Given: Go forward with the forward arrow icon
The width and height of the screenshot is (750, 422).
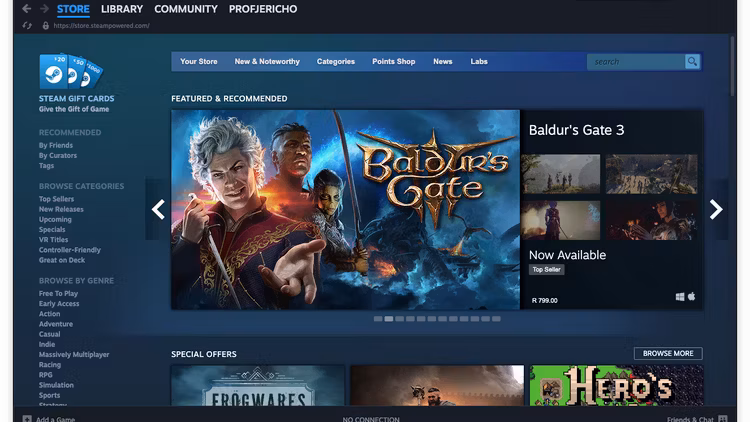Looking at the screenshot, I should [x=44, y=9].
